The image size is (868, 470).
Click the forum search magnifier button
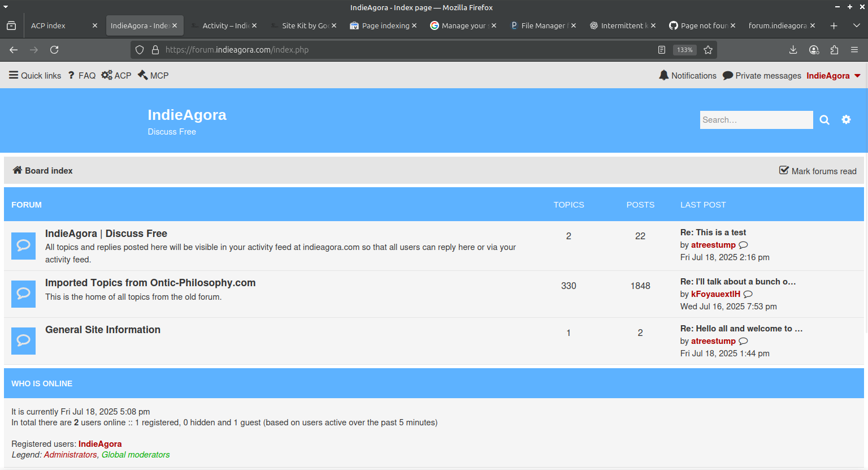pyautogui.click(x=824, y=120)
